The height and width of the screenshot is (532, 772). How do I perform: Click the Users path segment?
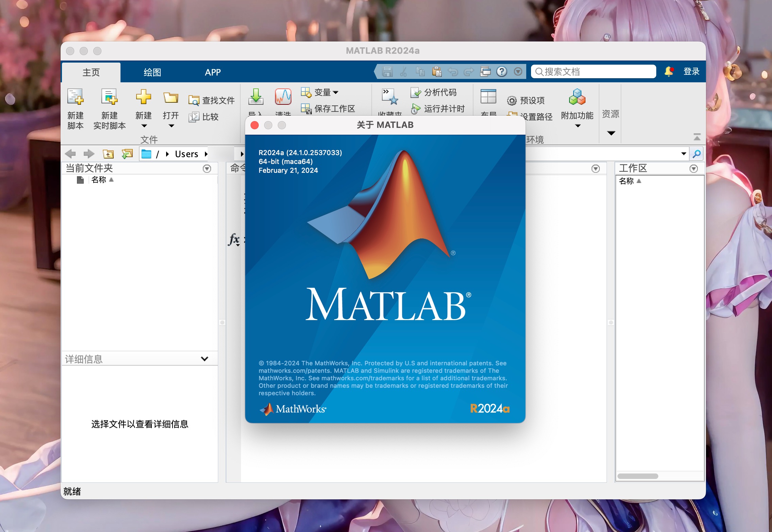(x=187, y=154)
